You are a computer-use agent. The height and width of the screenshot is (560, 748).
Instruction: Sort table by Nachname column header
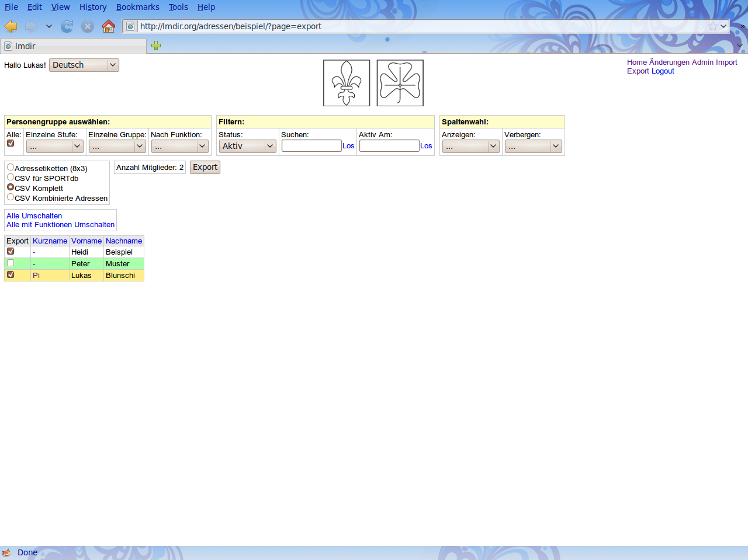(x=124, y=241)
